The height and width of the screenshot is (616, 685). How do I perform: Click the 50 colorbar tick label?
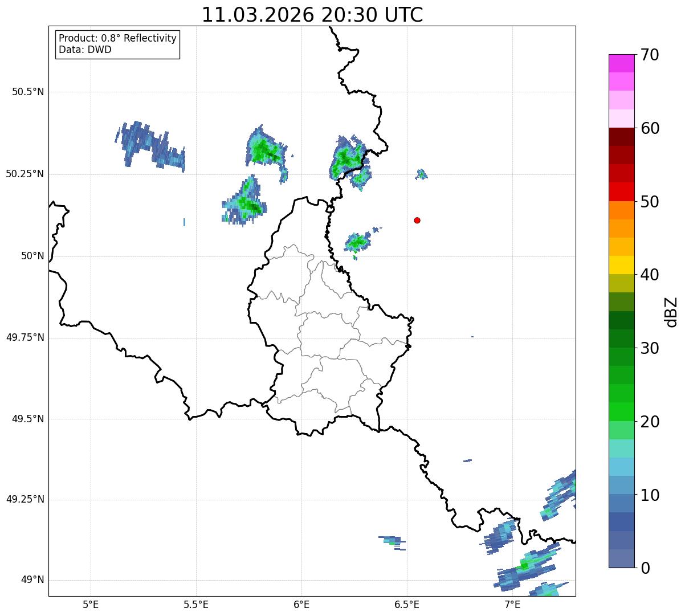[650, 202]
